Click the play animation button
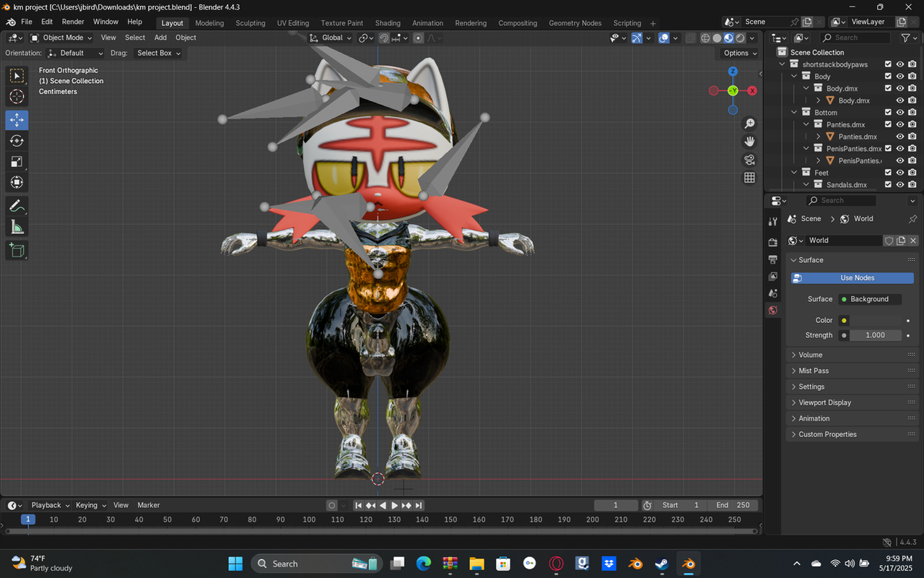The width and height of the screenshot is (924, 578). tap(394, 506)
